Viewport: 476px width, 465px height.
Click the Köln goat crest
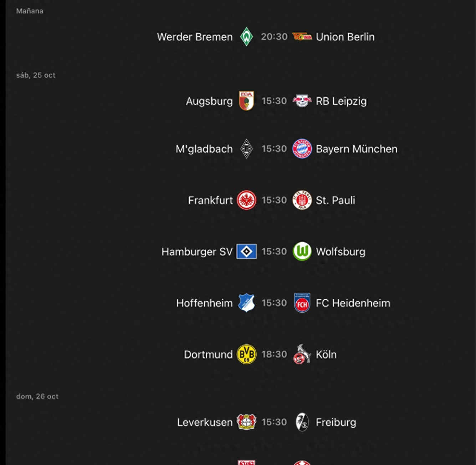pyautogui.click(x=302, y=354)
